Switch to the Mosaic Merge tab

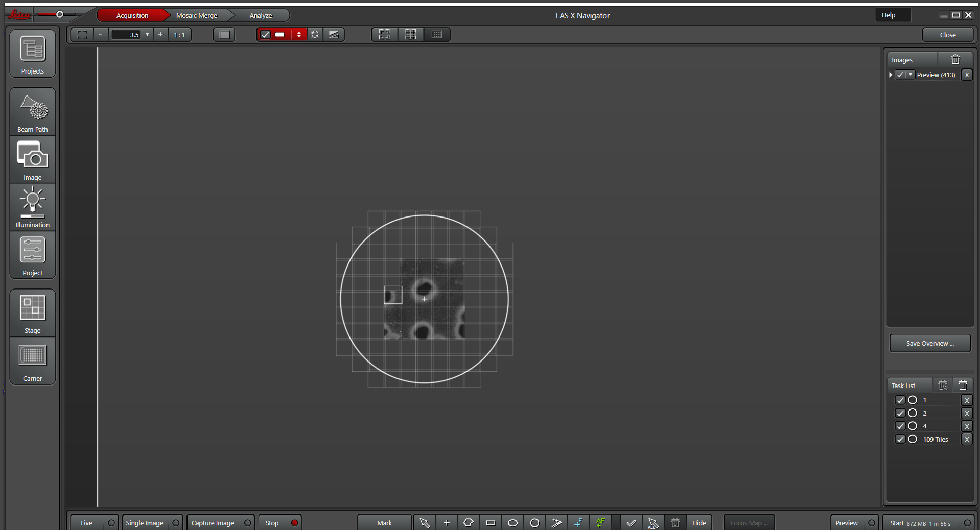point(197,16)
